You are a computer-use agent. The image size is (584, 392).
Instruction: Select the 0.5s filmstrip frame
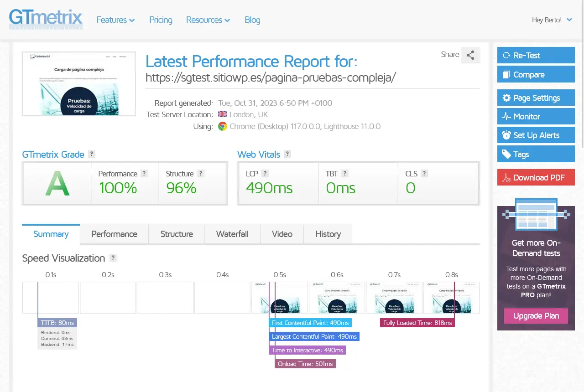[x=280, y=298]
